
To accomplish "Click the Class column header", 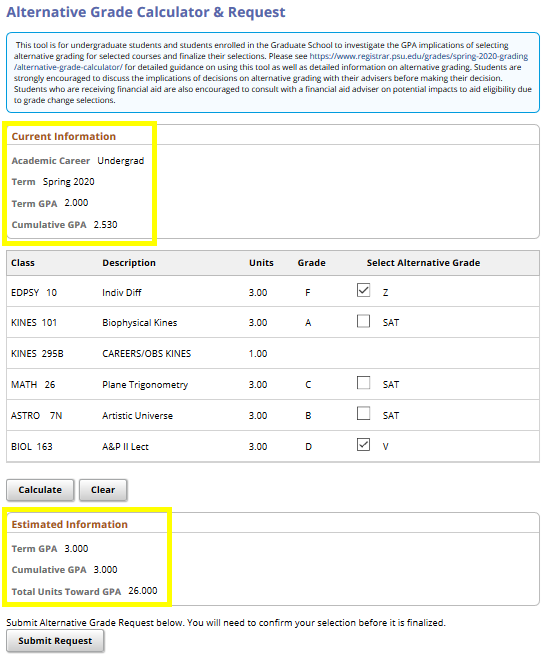I will click(x=23, y=263).
